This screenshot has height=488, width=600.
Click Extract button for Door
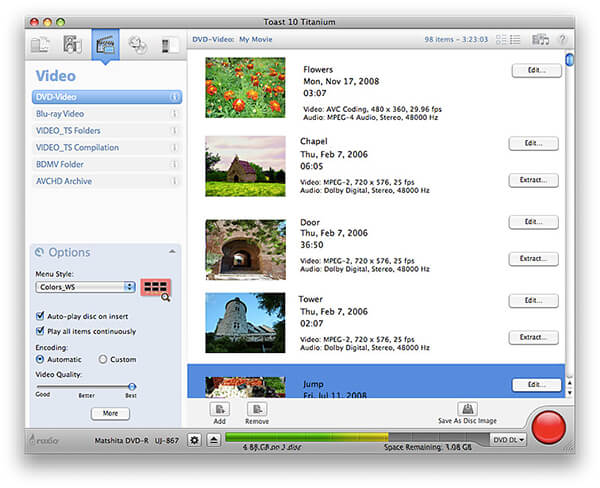pyautogui.click(x=533, y=259)
